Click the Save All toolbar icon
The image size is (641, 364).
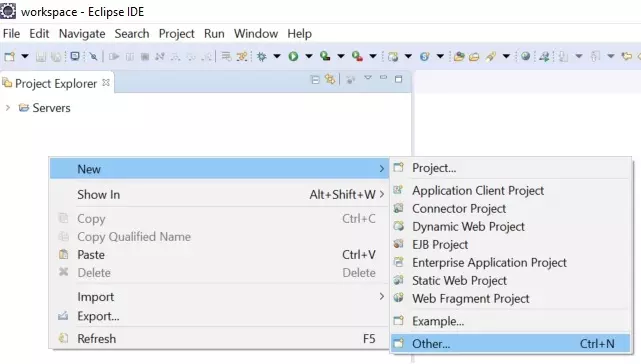(56, 56)
